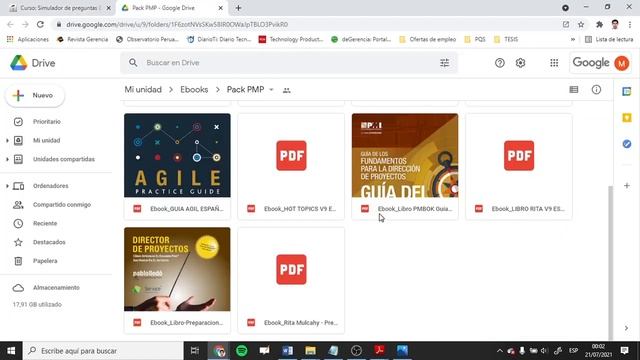
Task: Open Revista Gerencia bookmark
Action: tap(82, 40)
